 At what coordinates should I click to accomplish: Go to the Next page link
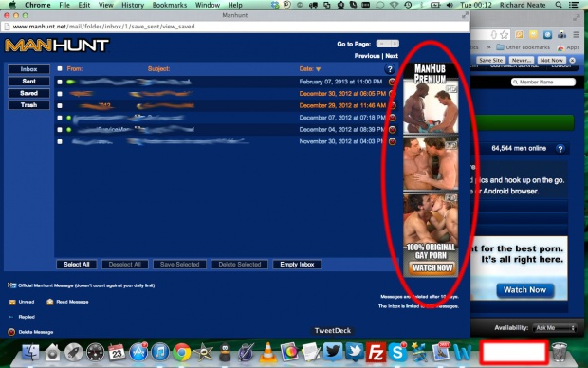(392, 56)
